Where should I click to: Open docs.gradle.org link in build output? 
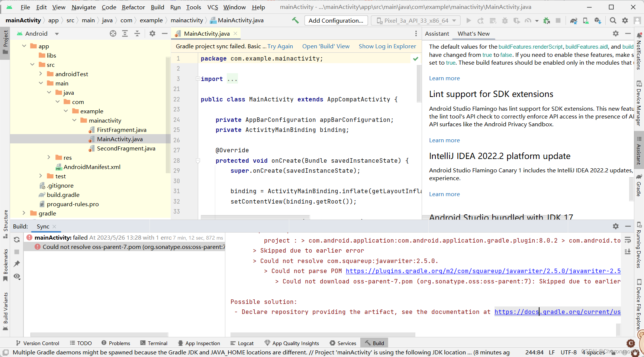pos(557,312)
